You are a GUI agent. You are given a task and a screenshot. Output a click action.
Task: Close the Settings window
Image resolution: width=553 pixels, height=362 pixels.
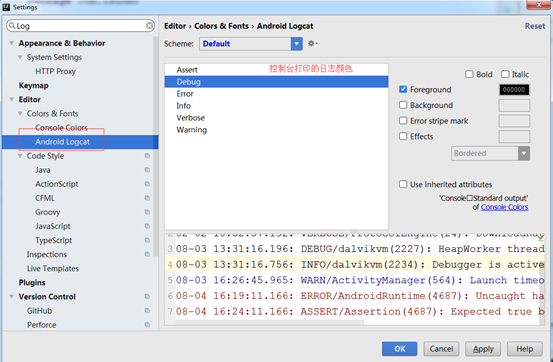(x=539, y=5)
